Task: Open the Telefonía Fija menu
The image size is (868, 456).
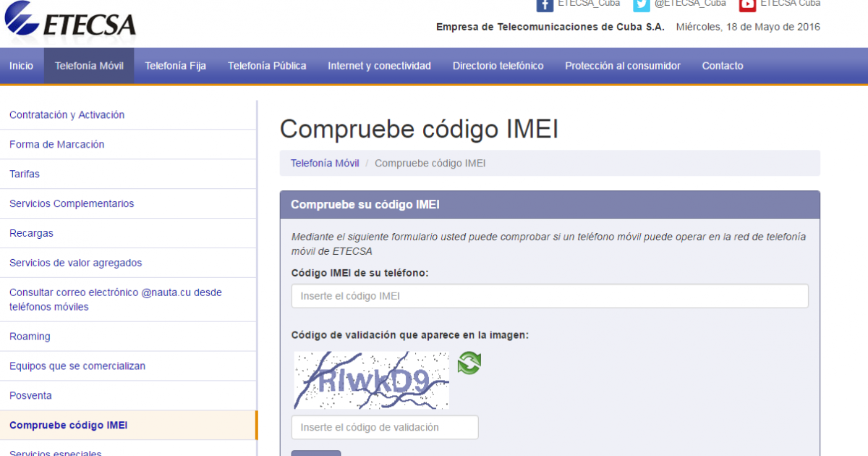Action: point(176,66)
